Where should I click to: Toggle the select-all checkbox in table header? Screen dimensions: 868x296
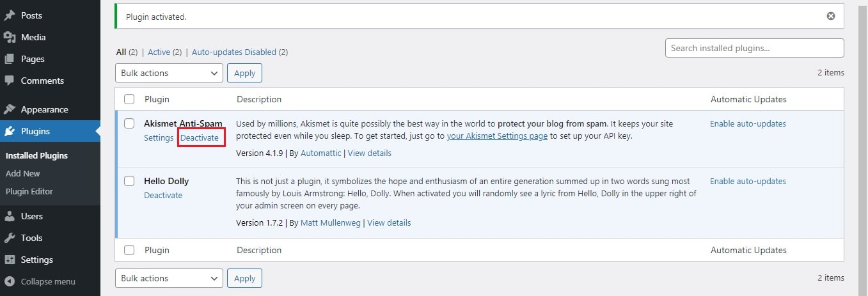pos(129,99)
